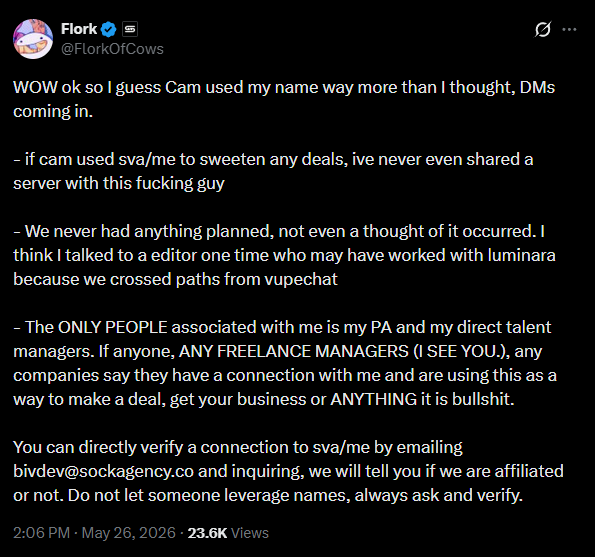Open the @FlorkOfCows handle
The width and height of the screenshot is (595, 557).
[112, 49]
